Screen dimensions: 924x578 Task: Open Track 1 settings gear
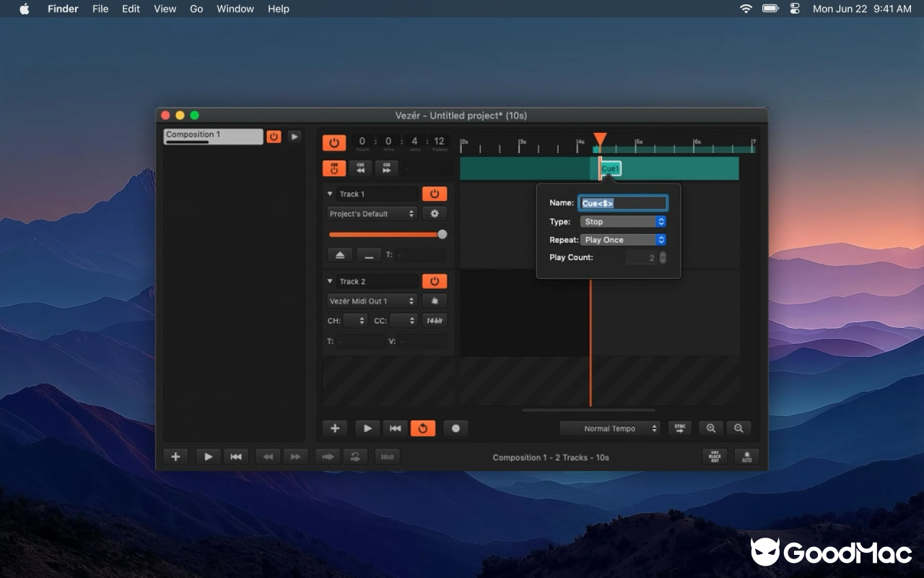(x=435, y=214)
